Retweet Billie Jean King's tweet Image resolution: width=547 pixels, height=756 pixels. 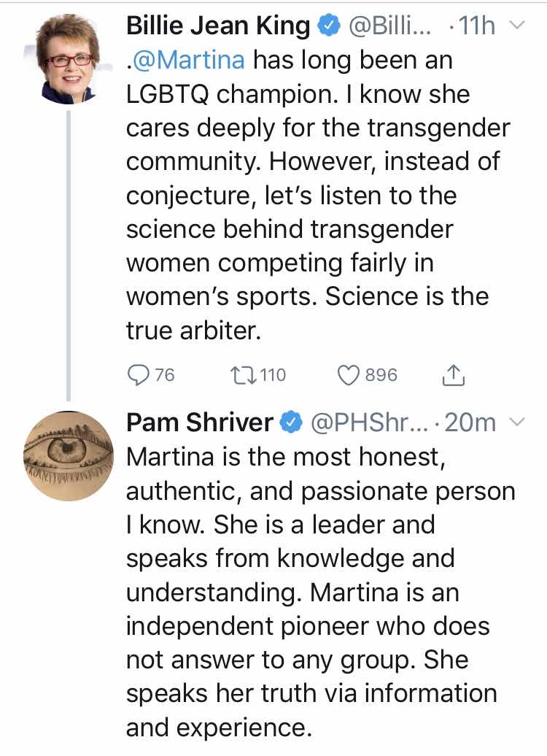[x=241, y=375]
